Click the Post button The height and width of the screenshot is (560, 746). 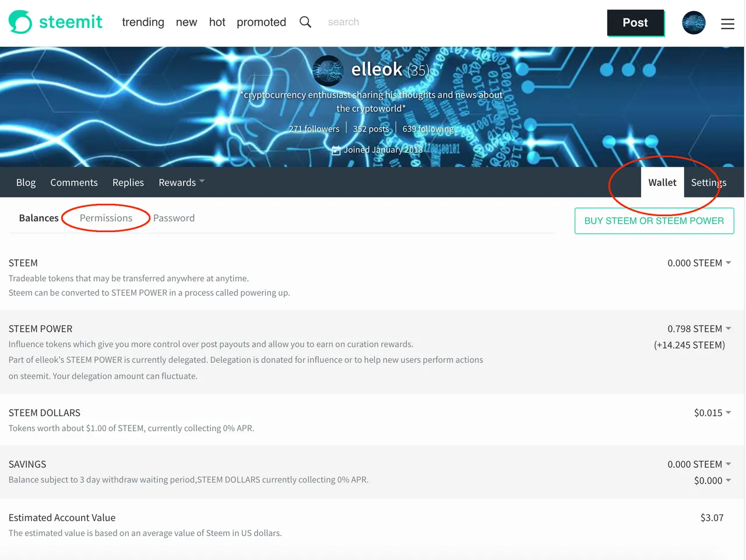pyautogui.click(x=635, y=23)
